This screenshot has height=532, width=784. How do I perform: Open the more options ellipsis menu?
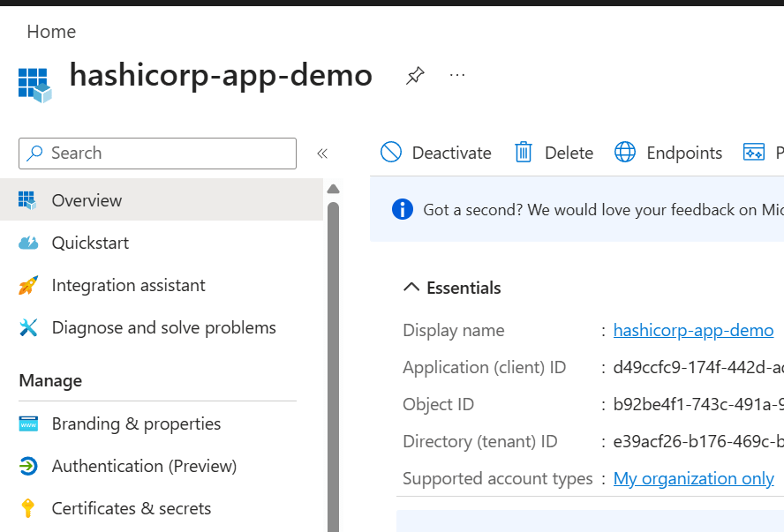point(457,76)
